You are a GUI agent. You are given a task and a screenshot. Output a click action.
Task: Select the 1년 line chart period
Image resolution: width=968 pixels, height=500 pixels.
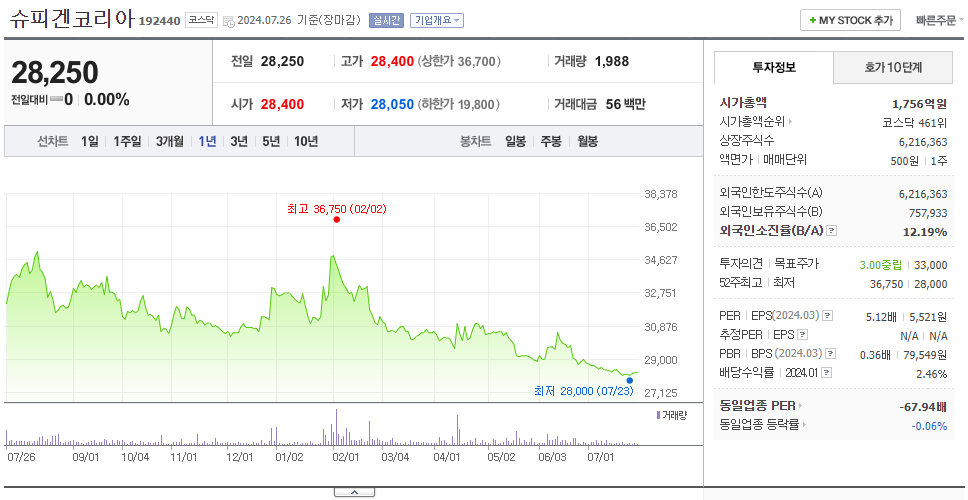[207, 141]
